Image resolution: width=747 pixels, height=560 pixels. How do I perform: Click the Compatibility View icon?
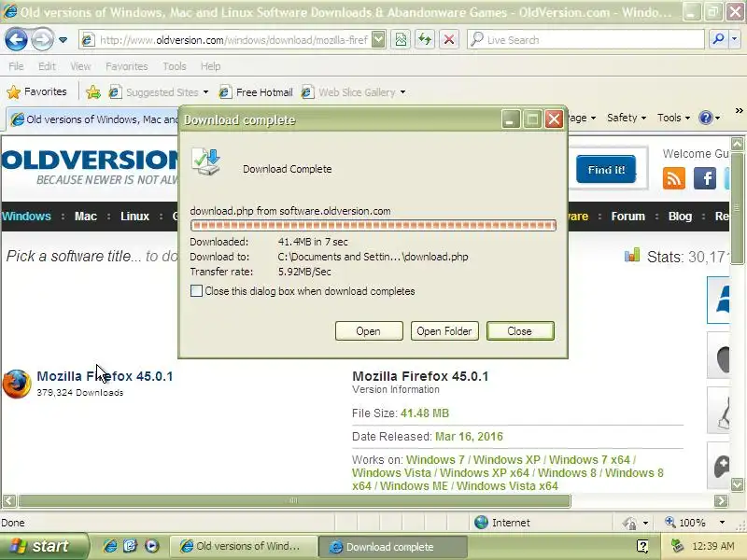coord(402,40)
